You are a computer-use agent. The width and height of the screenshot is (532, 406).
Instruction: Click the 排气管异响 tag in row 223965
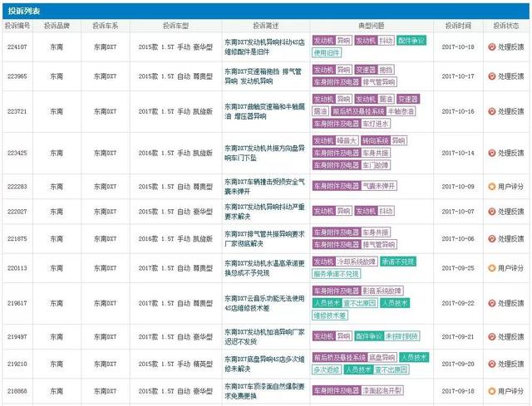[379, 82]
